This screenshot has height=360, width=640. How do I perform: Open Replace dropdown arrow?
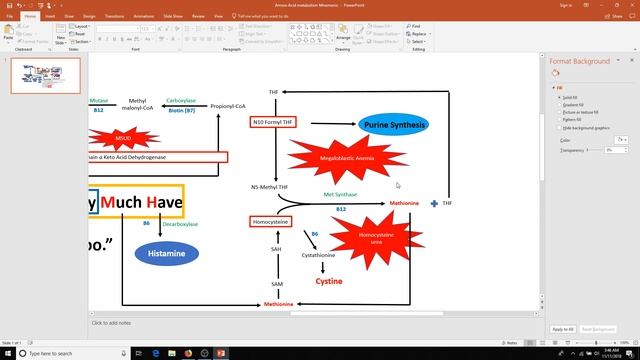coord(430,34)
